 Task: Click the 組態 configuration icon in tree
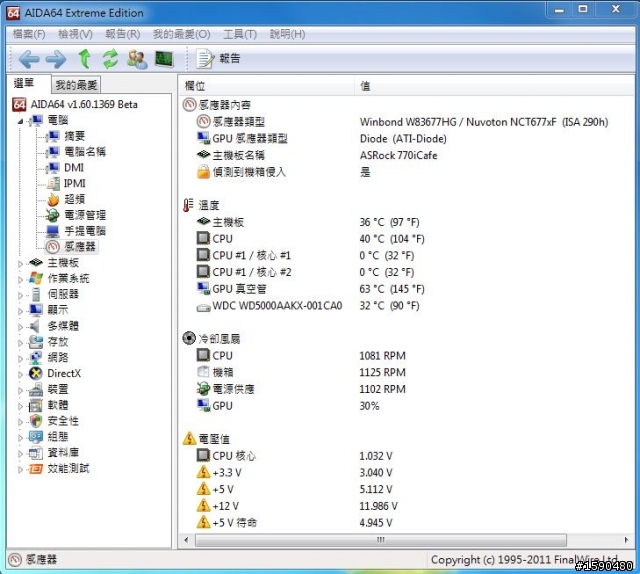[36, 437]
